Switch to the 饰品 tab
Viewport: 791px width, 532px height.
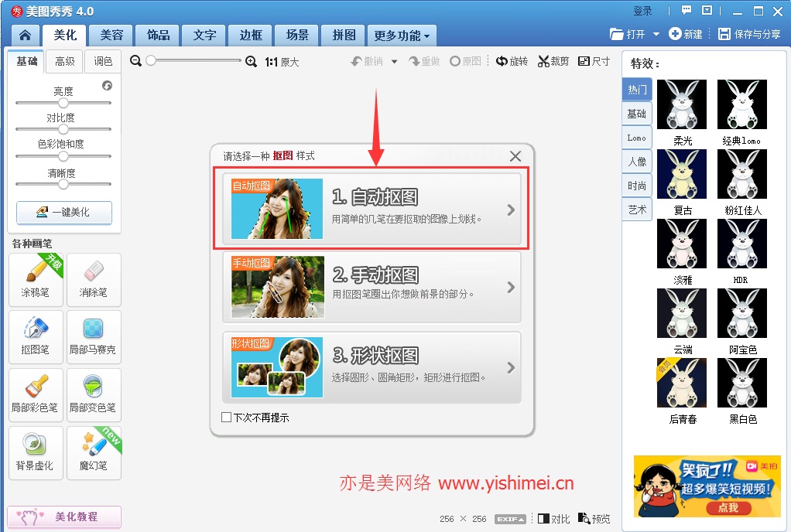(x=158, y=36)
